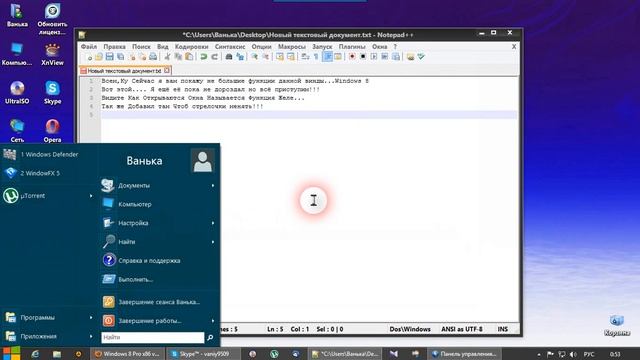Open the Макросы menu

point(292,47)
